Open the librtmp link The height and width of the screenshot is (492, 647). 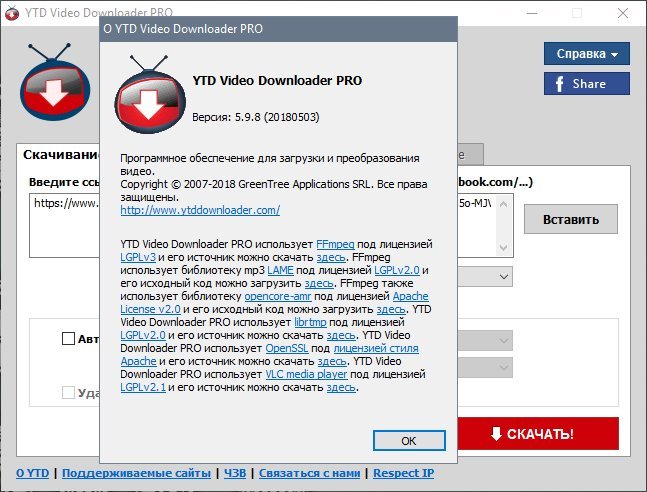point(310,322)
